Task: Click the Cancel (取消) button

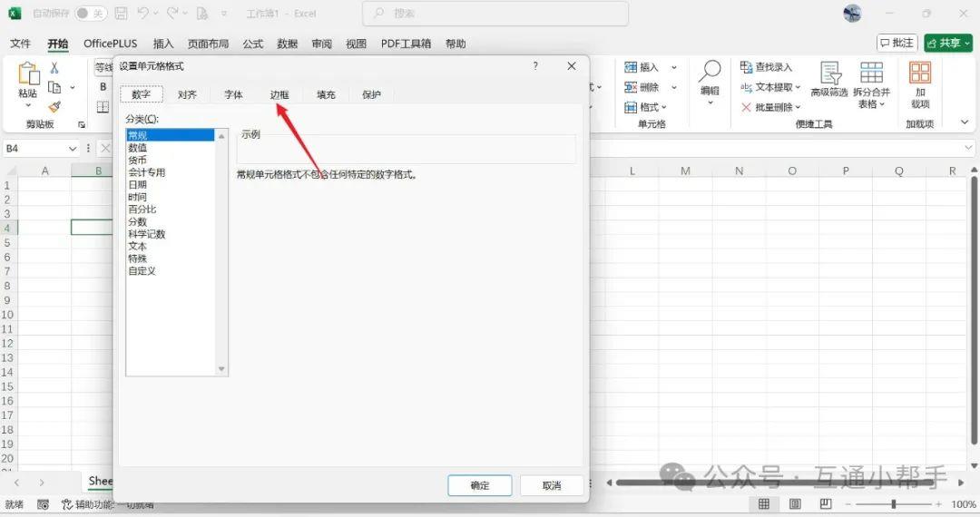Action: click(552, 485)
